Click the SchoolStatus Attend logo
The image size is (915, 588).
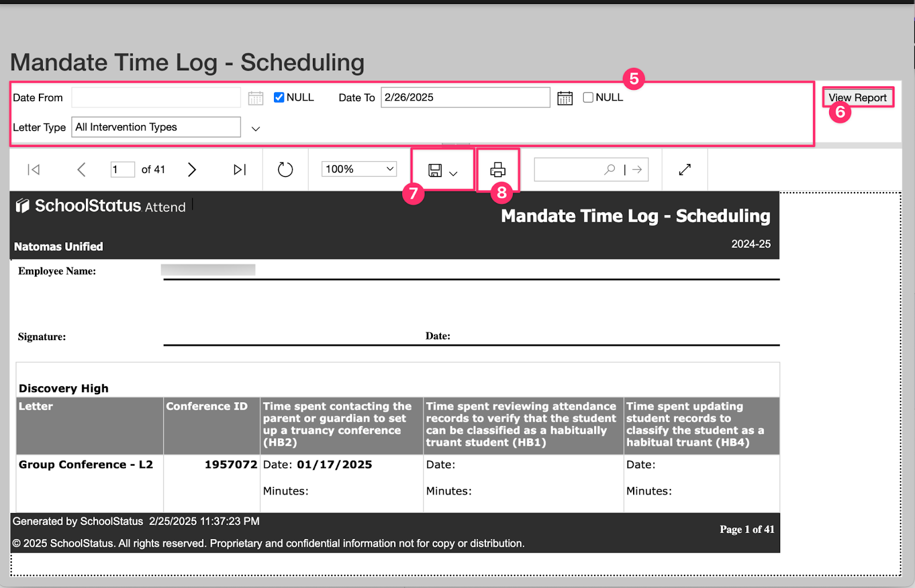(x=101, y=206)
